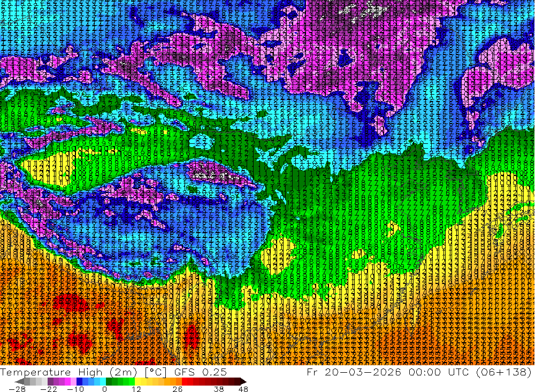The height and width of the screenshot is (392, 535).
Task: Click the "-10" legend value
Action: pos(75,389)
